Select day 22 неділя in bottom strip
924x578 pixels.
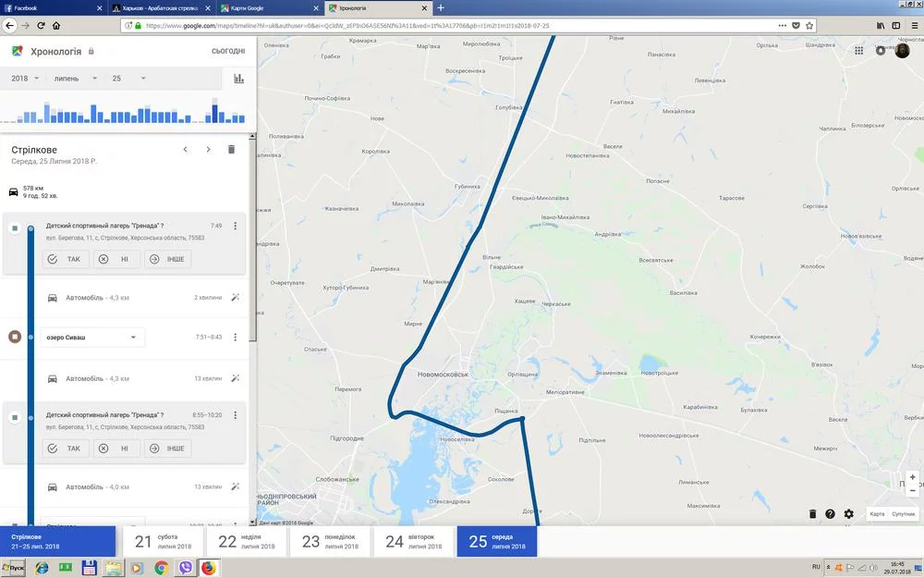point(247,541)
